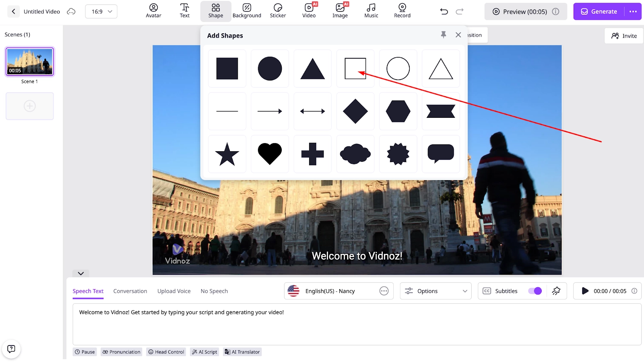Switch to the No Speech tab
Viewport: 644px width, 362px height.
tap(214, 291)
